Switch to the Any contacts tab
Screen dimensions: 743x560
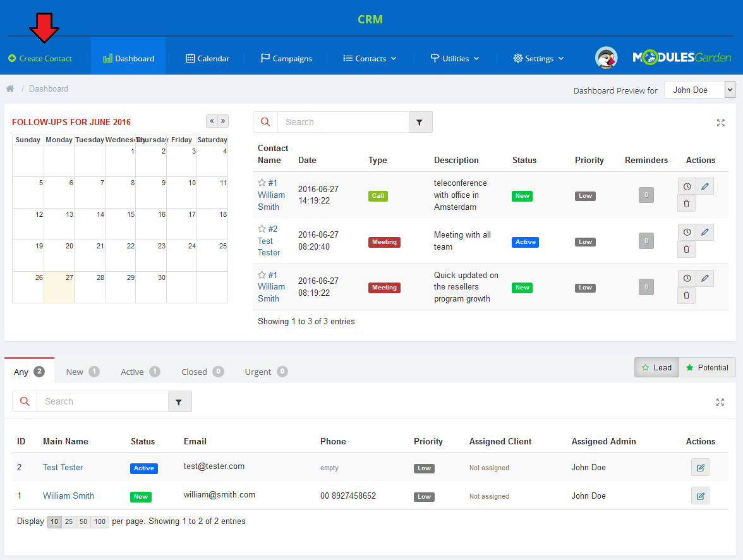pyautogui.click(x=29, y=372)
